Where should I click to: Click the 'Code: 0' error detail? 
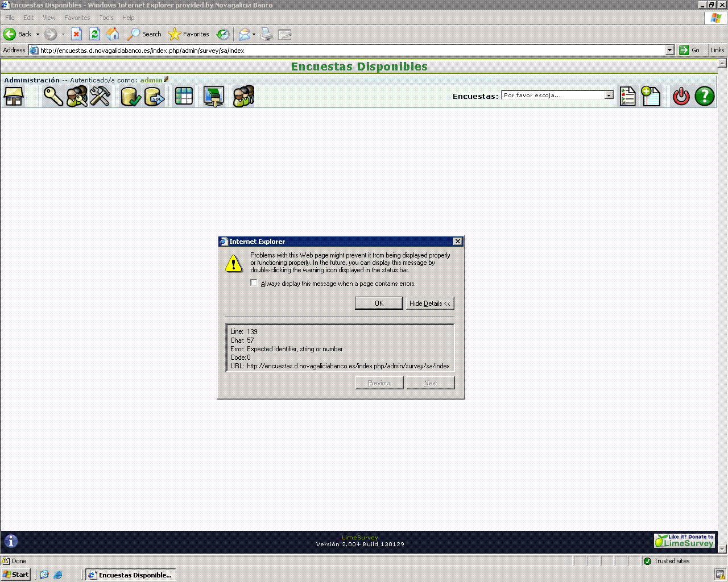click(241, 357)
